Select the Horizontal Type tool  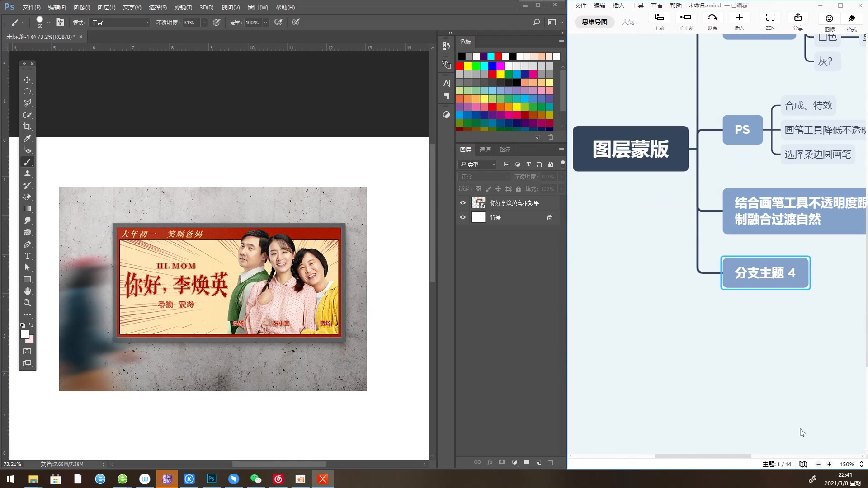coord(27,256)
